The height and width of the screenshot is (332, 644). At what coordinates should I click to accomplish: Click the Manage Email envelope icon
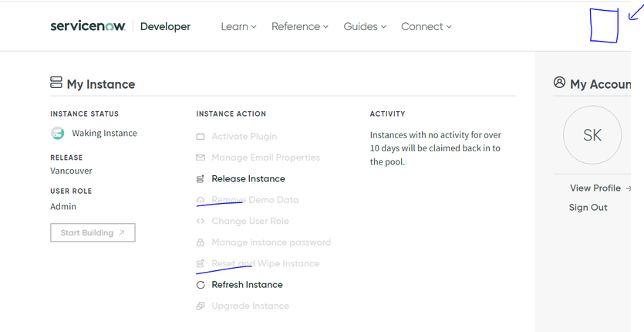click(x=201, y=158)
